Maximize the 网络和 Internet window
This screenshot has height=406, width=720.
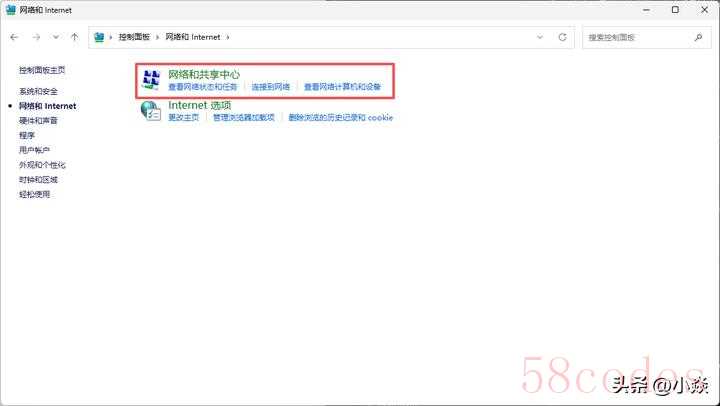[x=675, y=10]
